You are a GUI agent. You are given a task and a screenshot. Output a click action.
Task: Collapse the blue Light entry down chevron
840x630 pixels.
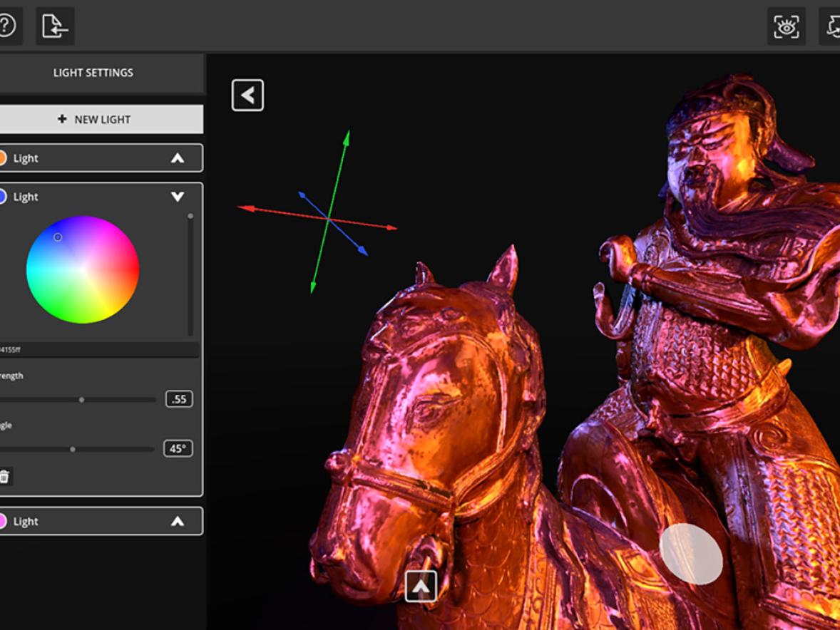(178, 197)
